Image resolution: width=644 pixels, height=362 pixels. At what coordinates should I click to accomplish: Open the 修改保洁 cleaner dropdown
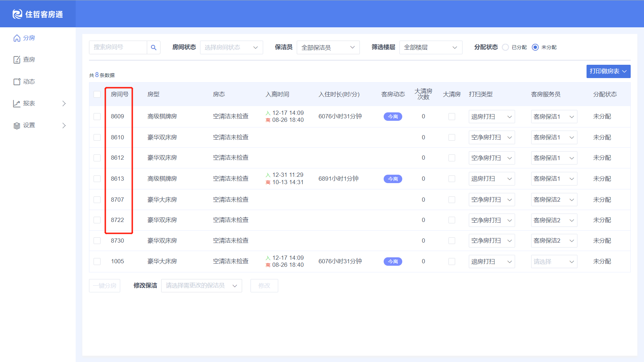click(201, 286)
